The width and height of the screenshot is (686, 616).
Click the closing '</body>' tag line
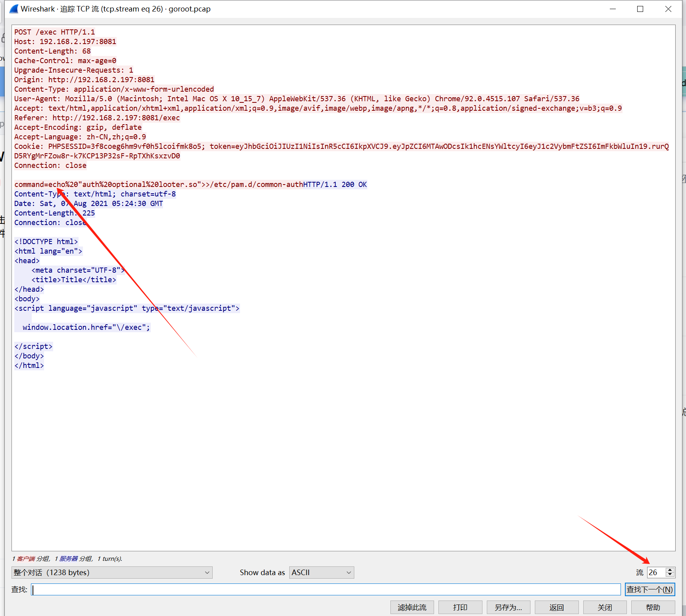coord(29,356)
